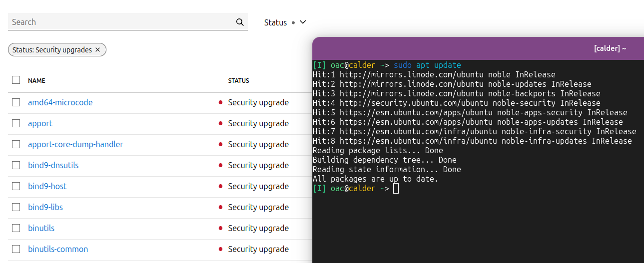This screenshot has width=644, height=263.
Task: Click the search magnifier icon
Action: (240, 22)
